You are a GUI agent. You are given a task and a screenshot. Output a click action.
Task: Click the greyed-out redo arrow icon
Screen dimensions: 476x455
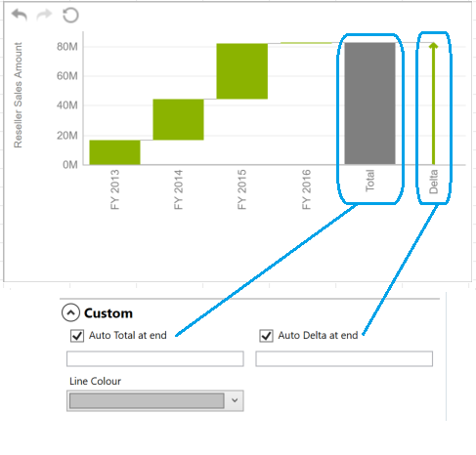44,15
